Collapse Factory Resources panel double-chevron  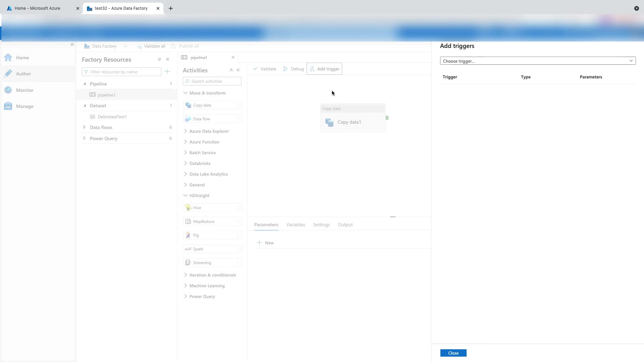click(168, 59)
